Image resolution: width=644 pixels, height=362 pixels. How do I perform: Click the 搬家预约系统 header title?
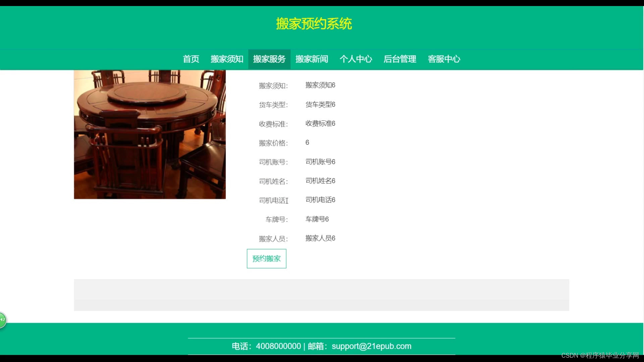pyautogui.click(x=314, y=24)
